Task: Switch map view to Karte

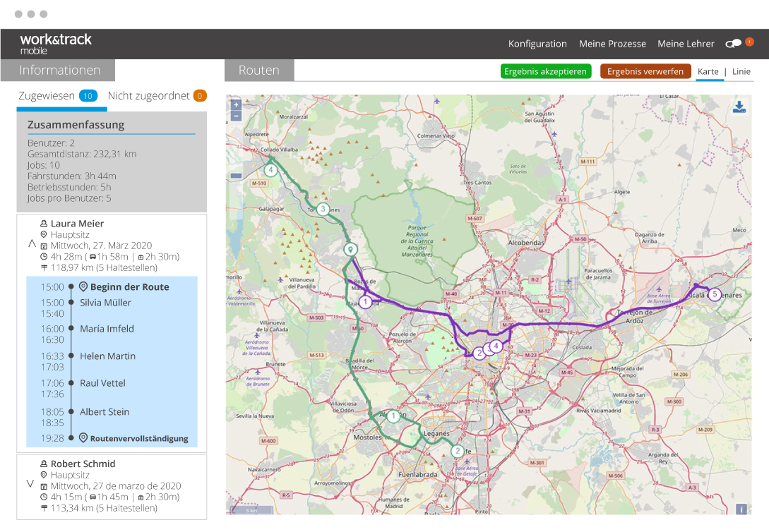Action: [x=708, y=71]
